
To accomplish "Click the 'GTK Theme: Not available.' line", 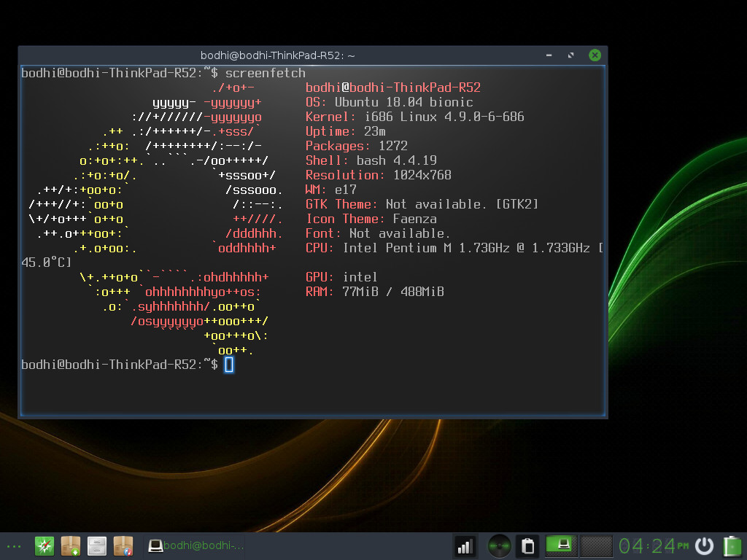I will tap(422, 204).
